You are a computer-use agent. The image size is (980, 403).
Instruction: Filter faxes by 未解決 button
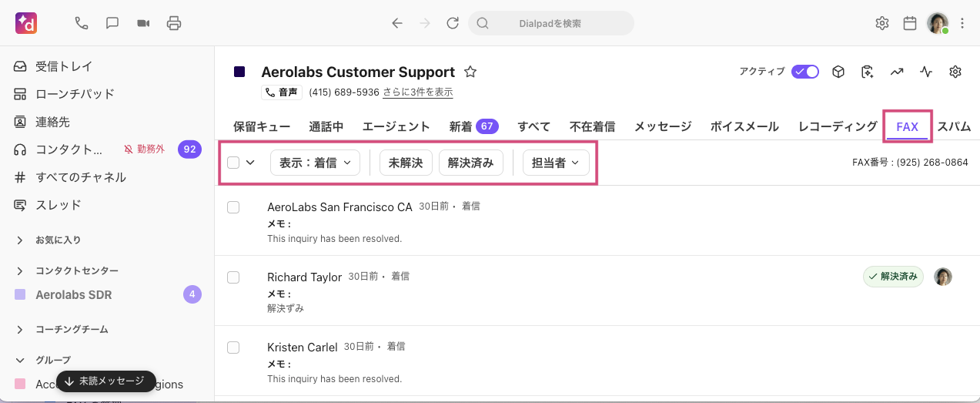pos(406,163)
